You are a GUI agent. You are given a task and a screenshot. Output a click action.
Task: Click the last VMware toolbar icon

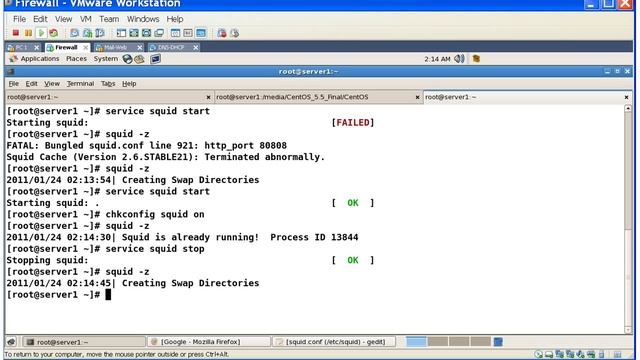(235, 33)
